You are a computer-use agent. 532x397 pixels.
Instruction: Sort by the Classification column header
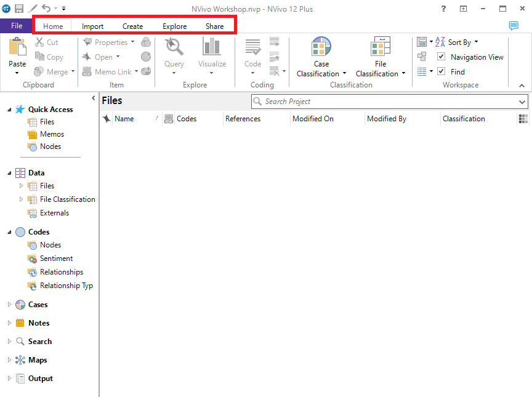[x=478, y=119]
